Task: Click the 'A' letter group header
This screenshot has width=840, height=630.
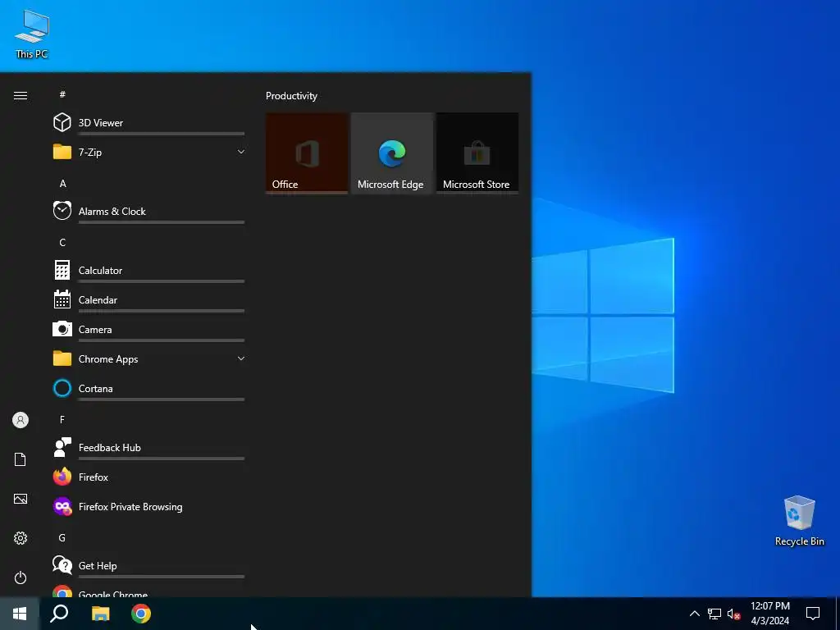Action: click(62, 183)
